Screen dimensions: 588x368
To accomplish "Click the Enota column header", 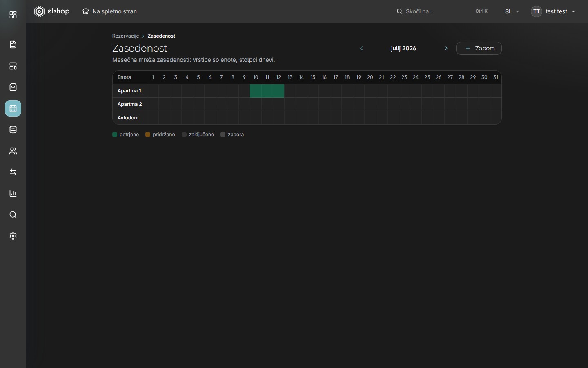I will coord(124,77).
